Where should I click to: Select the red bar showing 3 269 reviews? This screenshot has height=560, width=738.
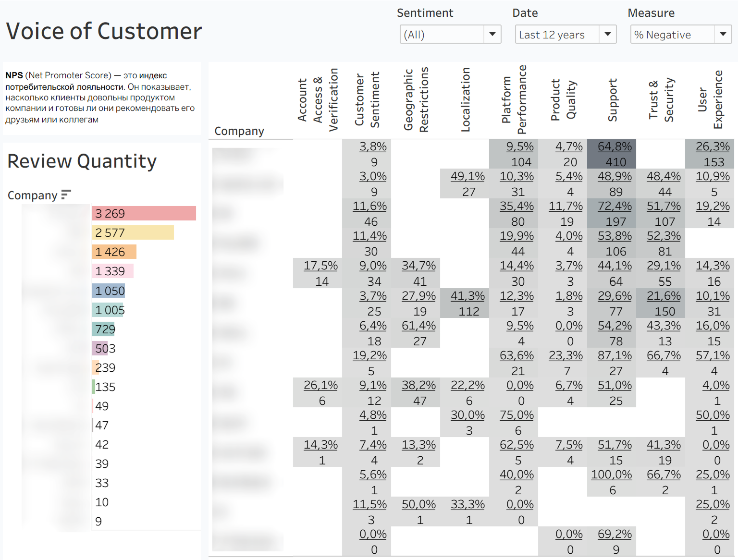pyautogui.click(x=144, y=213)
